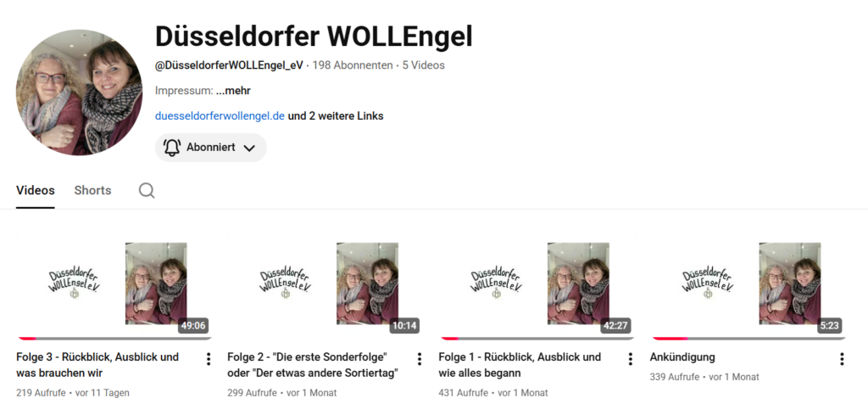Open the channel profile picture

(79, 93)
